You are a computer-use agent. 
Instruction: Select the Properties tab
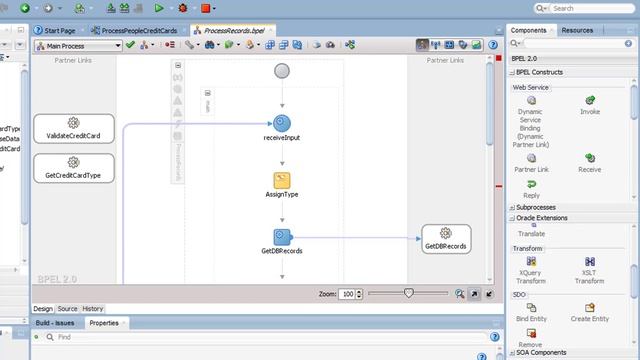[104, 323]
